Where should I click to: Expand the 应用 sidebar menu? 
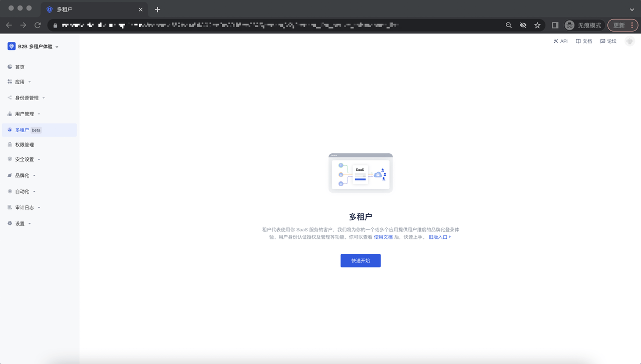tap(23, 82)
